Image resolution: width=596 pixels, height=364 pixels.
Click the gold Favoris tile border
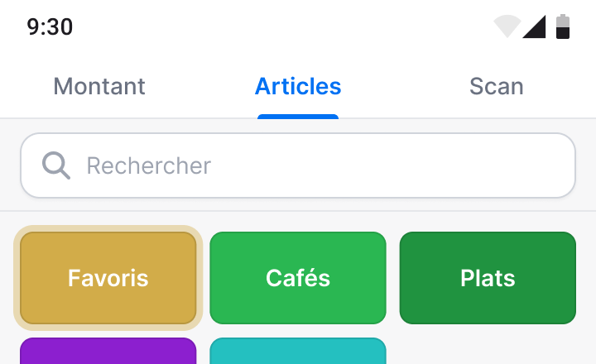point(108,228)
